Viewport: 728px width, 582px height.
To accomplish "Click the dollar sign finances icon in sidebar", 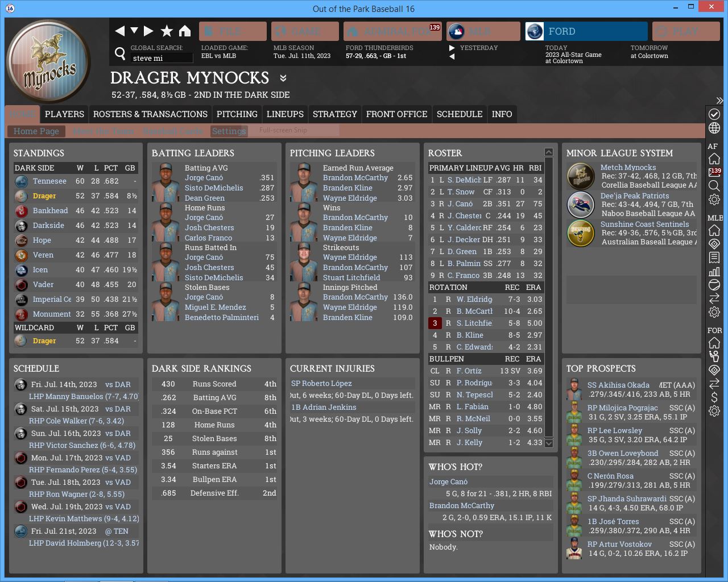I will click(x=714, y=397).
